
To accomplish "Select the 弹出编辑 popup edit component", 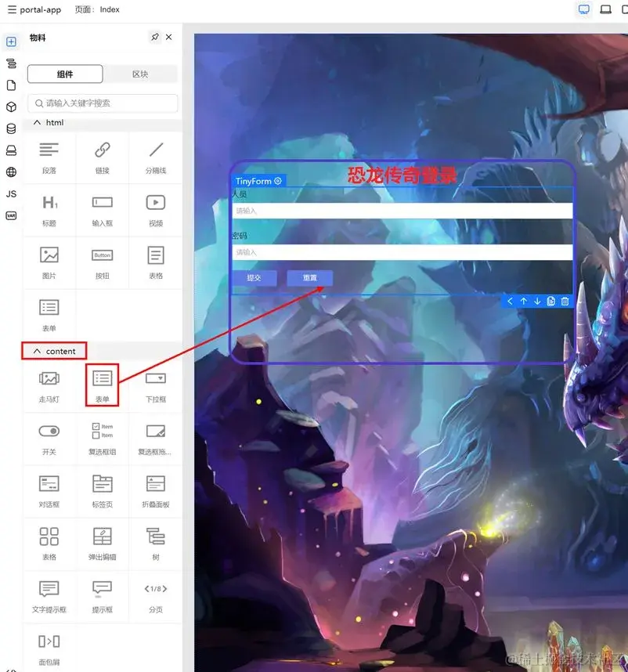I will pyautogui.click(x=103, y=544).
